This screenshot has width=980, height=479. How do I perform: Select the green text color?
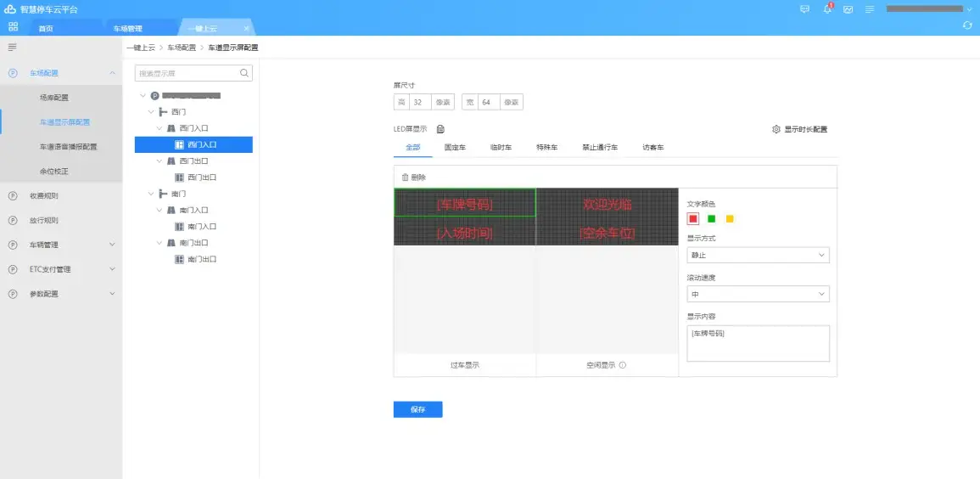tap(711, 219)
